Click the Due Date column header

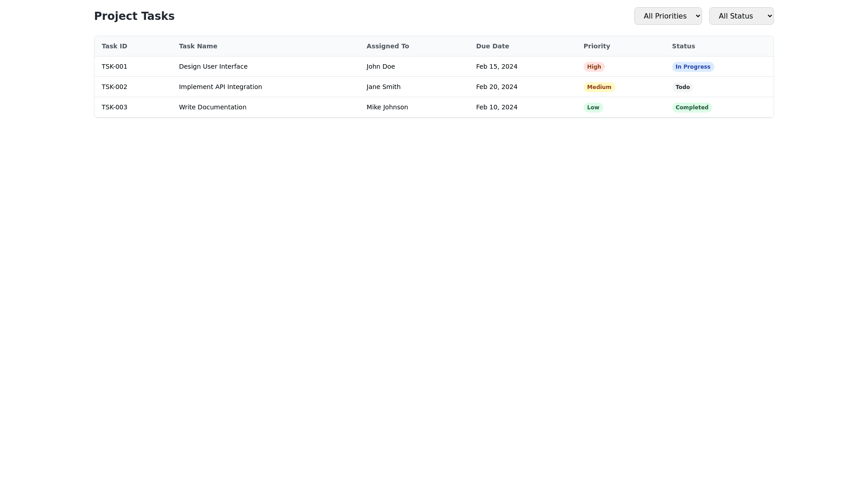pos(492,46)
